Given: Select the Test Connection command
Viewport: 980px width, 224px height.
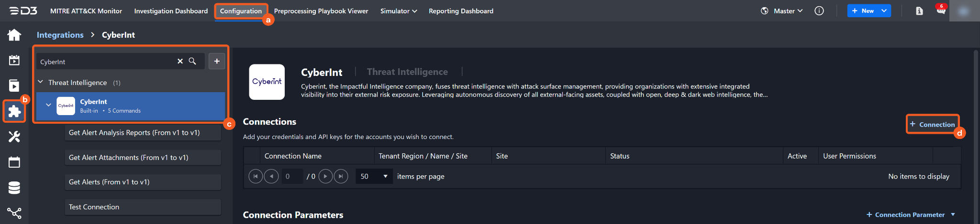Looking at the screenshot, I should (x=143, y=207).
